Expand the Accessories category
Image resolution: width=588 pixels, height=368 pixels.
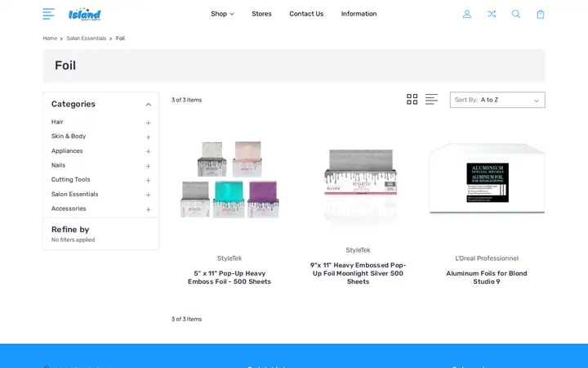tap(148, 209)
